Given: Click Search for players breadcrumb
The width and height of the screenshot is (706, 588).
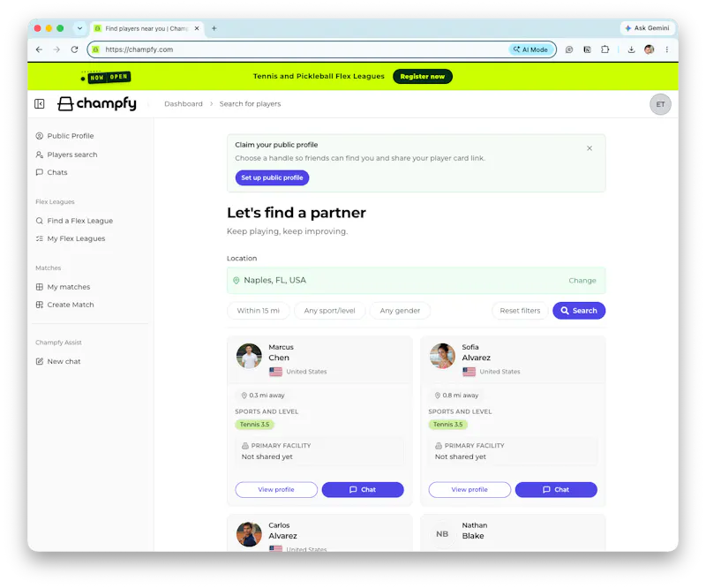Looking at the screenshot, I should pyautogui.click(x=250, y=103).
